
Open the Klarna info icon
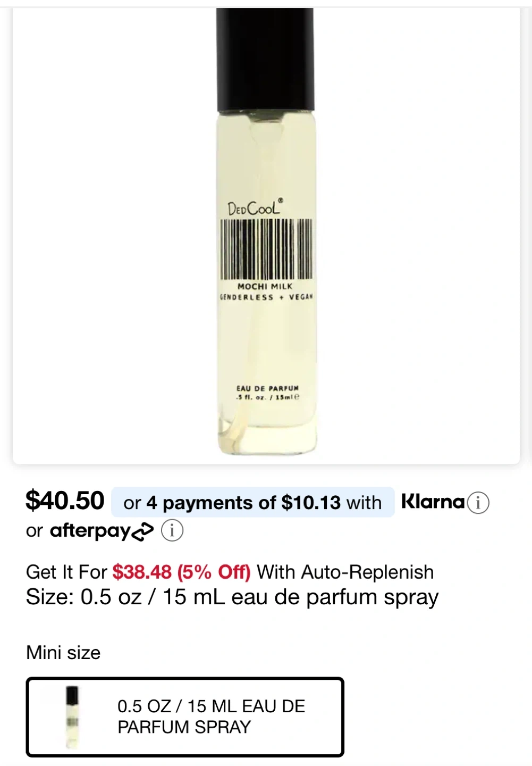[478, 503]
